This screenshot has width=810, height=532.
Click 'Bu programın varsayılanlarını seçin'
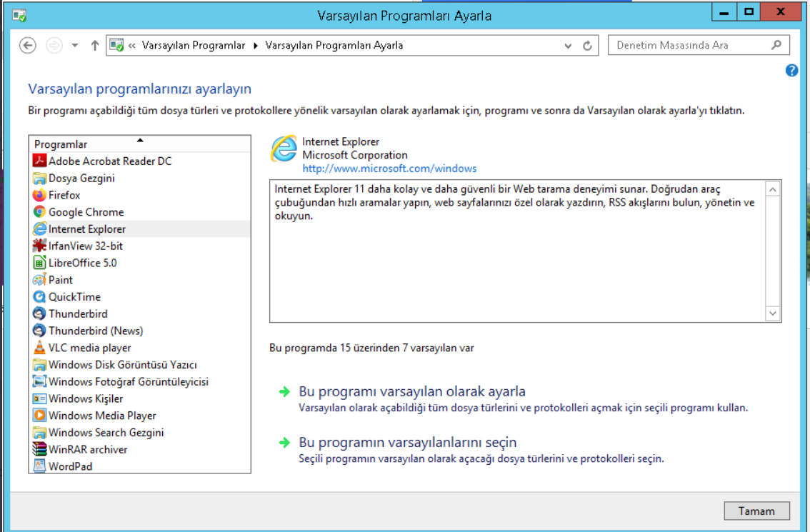click(x=408, y=442)
